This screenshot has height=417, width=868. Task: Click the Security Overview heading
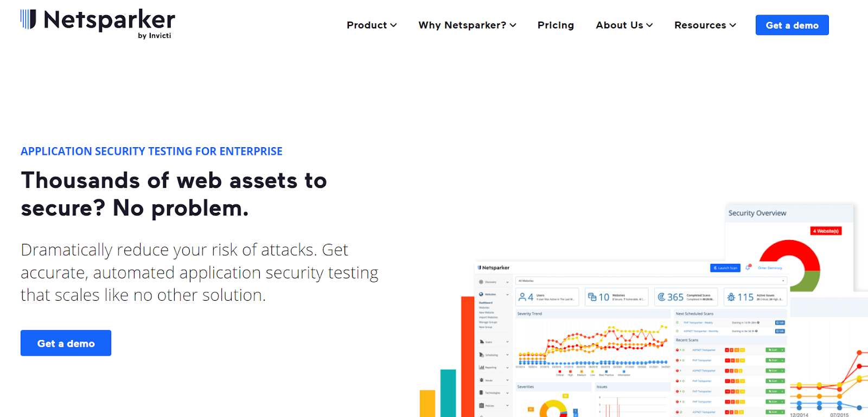point(757,213)
